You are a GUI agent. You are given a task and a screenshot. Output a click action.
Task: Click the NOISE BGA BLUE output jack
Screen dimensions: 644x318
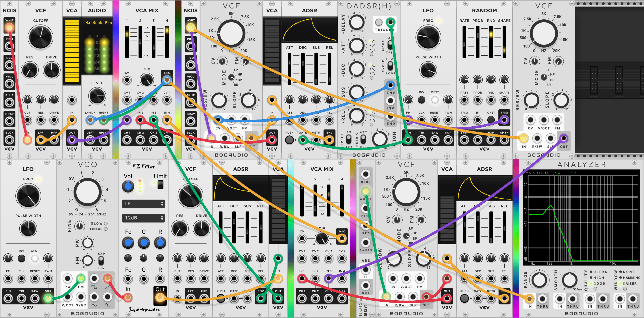(366, 174)
